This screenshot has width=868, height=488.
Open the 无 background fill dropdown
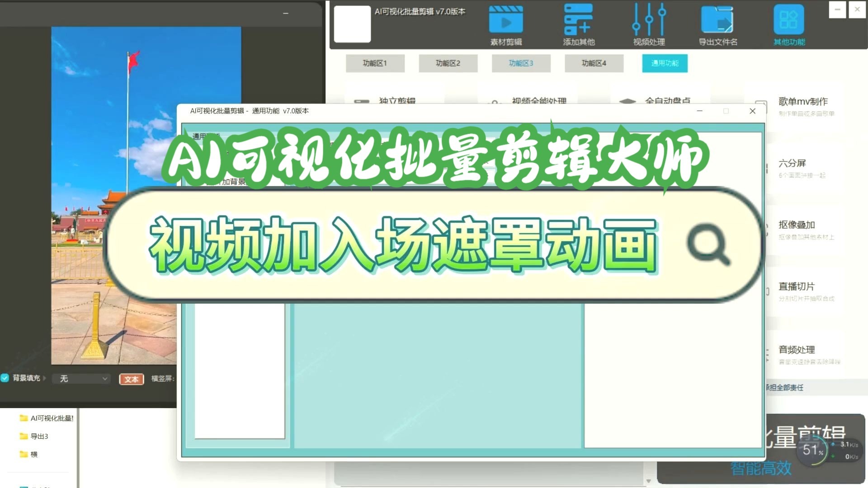pos(81,379)
